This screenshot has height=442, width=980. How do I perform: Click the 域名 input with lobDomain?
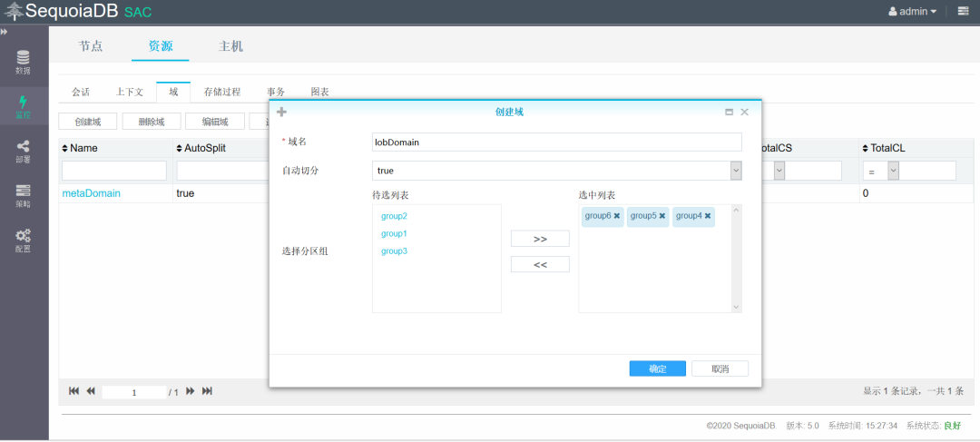pos(557,142)
